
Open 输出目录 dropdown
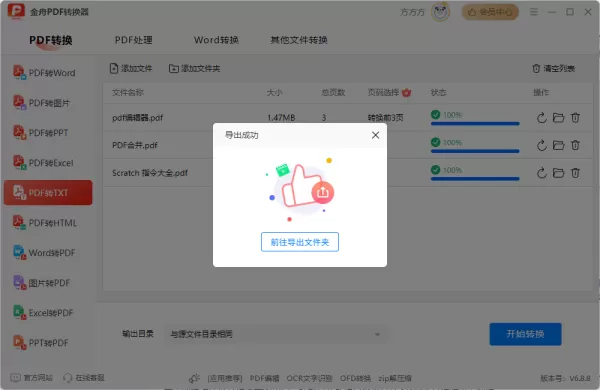[x=276, y=334]
